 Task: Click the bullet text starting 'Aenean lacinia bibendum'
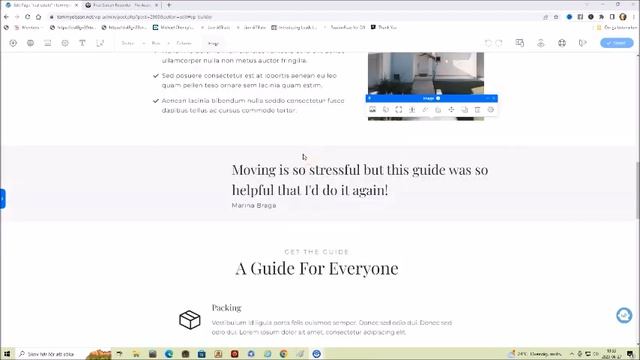[253, 105]
